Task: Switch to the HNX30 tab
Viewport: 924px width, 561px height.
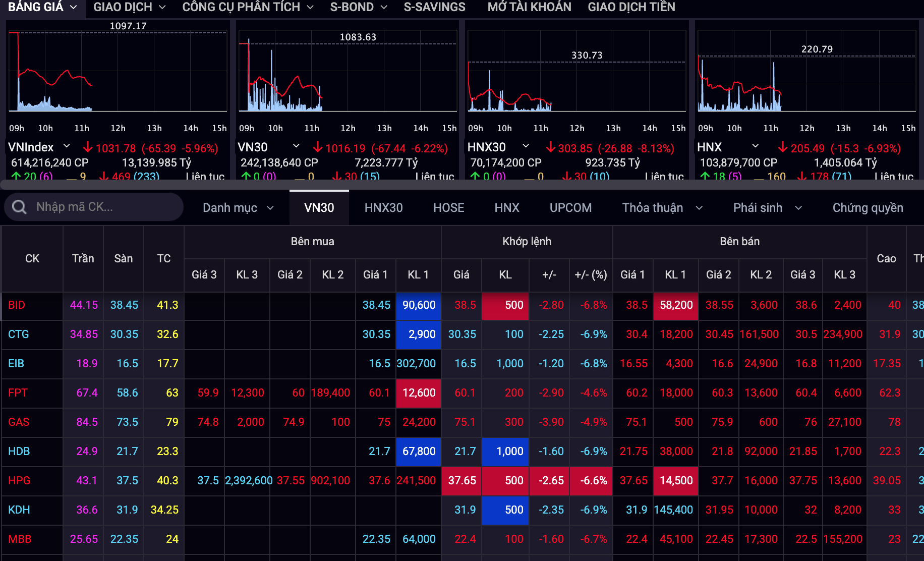Action: click(x=383, y=208)
